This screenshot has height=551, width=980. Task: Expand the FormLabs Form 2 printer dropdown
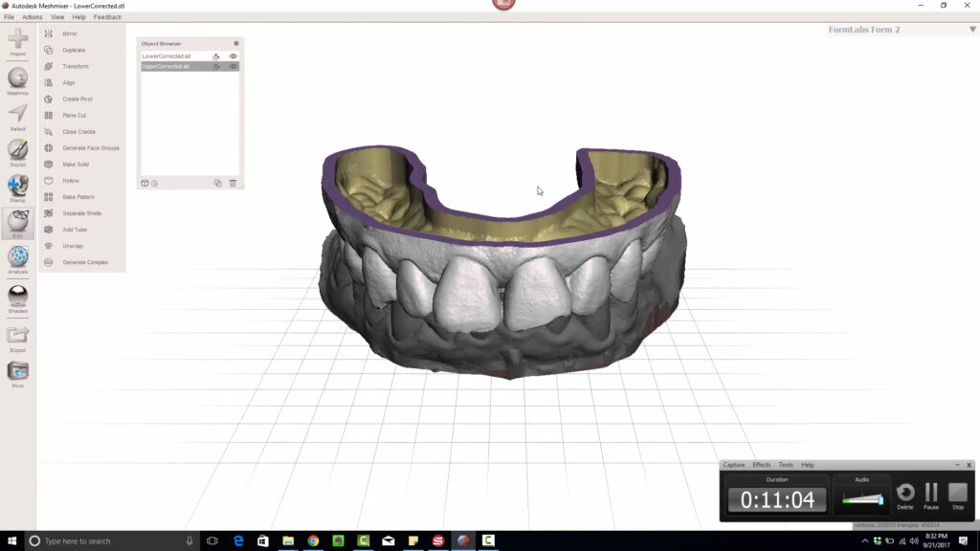coord(972,30)
